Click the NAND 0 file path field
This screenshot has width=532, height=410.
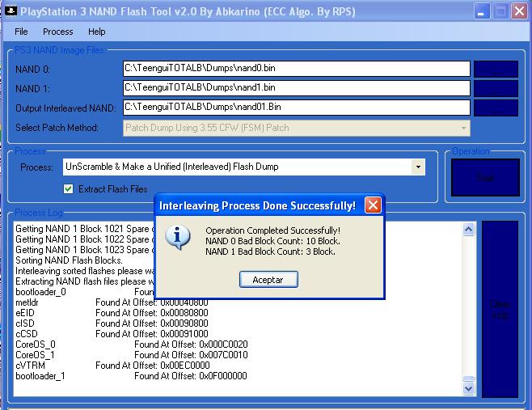[296, 69]
